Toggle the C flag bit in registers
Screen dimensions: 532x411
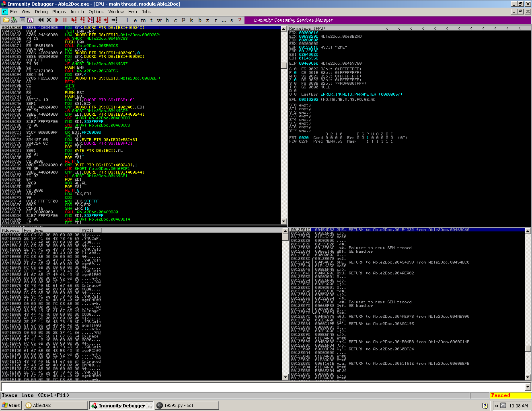295,69
